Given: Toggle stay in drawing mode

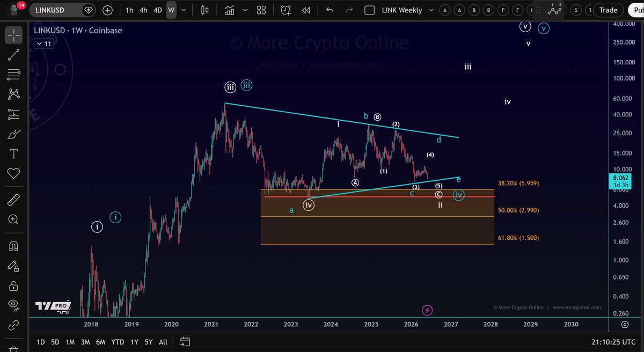Looking at the screenshot, I should tap(13, 266).
